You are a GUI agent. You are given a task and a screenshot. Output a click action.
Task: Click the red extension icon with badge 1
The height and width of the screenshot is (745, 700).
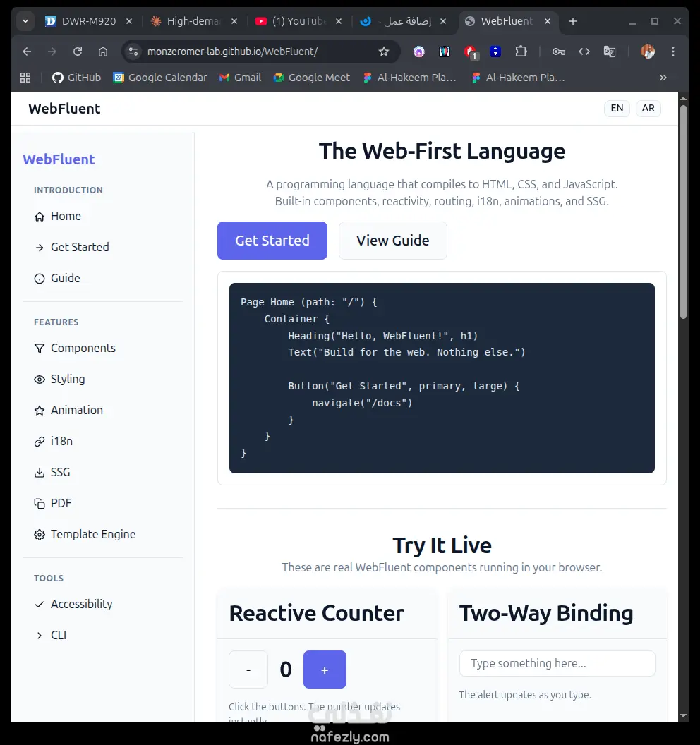pyautogui.click(x=471, y=52)
